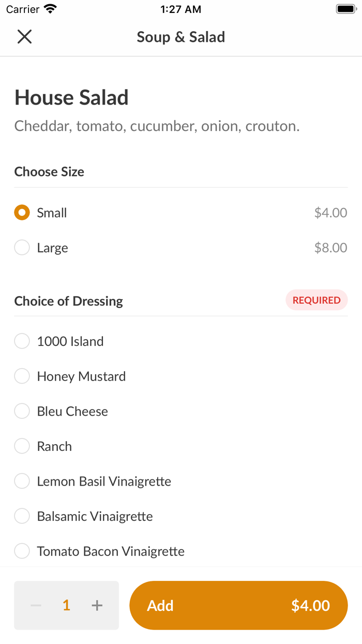Viewport: 362px width, 644px height.
Task: Tap the Wi-Fi status icon
Action: point(50,9)
